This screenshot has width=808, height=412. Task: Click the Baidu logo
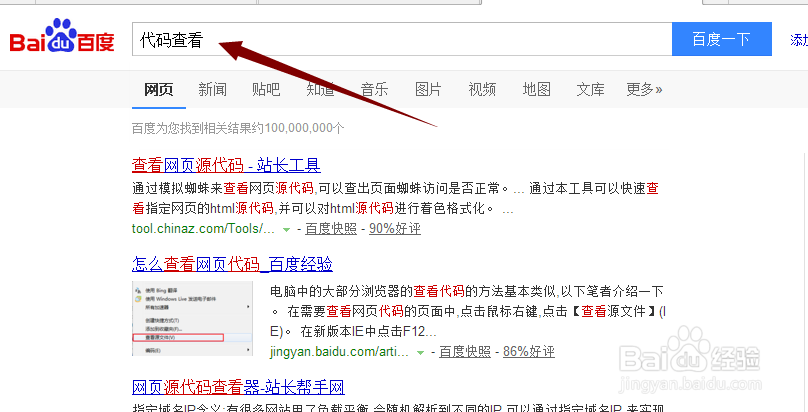pyautogui.click(x=62, y=37)
